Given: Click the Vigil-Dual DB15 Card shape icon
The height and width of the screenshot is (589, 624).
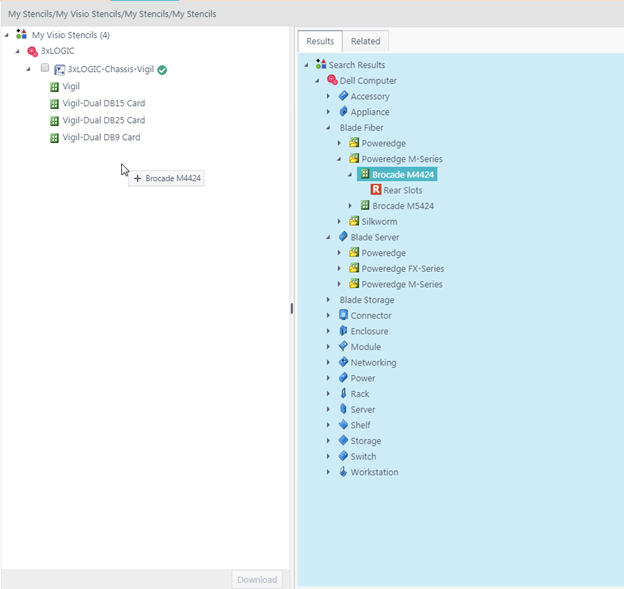Looking at the screenshot, I should click(55, 103).
